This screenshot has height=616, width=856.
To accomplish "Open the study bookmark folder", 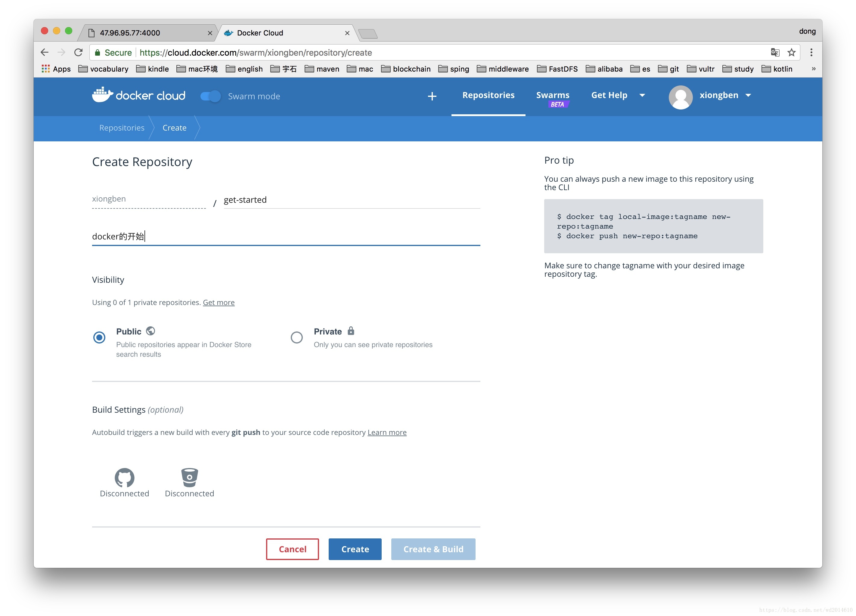I will tap(737, 69).
